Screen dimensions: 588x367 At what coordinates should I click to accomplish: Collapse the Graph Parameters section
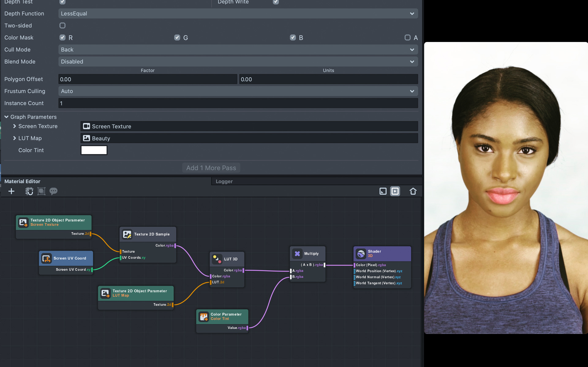(6, 117)
